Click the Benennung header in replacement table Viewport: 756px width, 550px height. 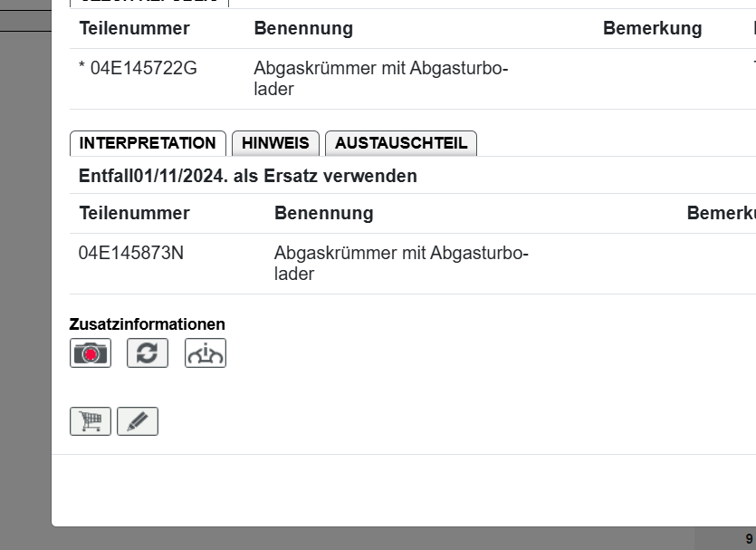click(324, 213)
